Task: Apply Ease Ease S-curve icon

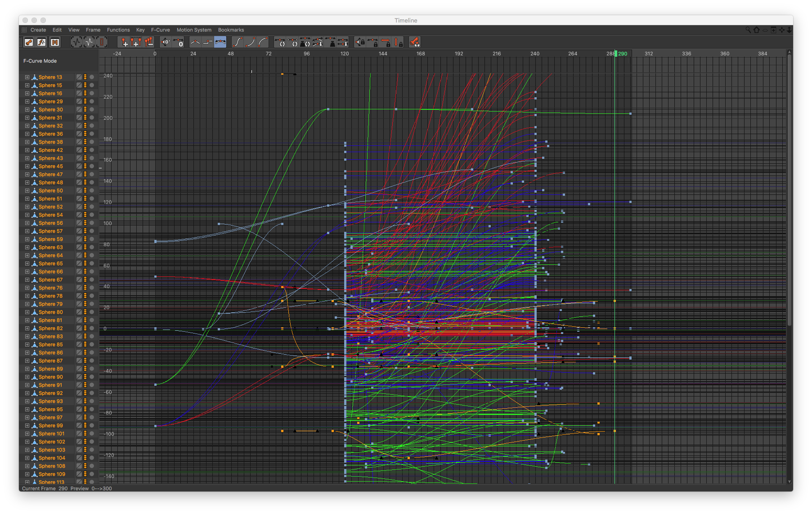Action: click(x=238, y=42)
